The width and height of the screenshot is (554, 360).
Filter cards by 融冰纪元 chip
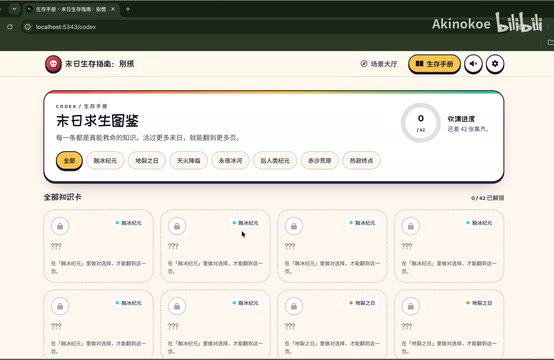[x=105, y=161]
